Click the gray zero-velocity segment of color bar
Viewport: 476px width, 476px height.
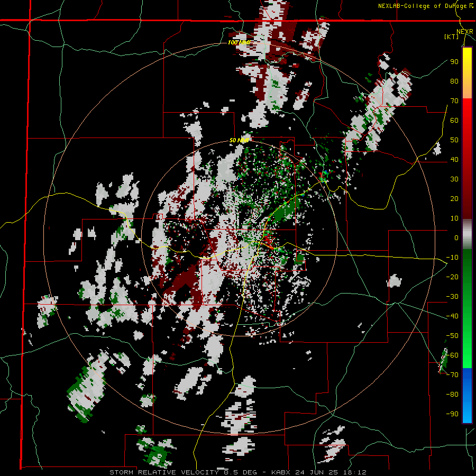pyautogui.click(x=467, y=234)
